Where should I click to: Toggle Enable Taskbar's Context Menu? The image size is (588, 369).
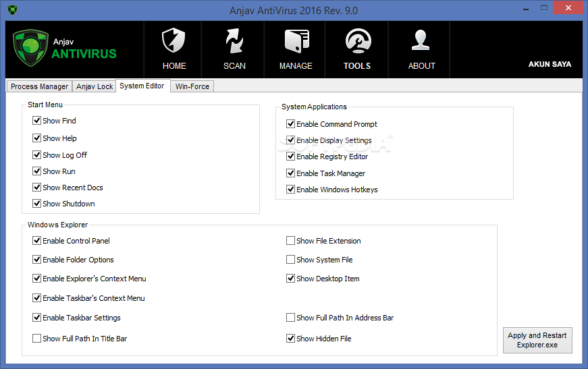tap(36, 297)
